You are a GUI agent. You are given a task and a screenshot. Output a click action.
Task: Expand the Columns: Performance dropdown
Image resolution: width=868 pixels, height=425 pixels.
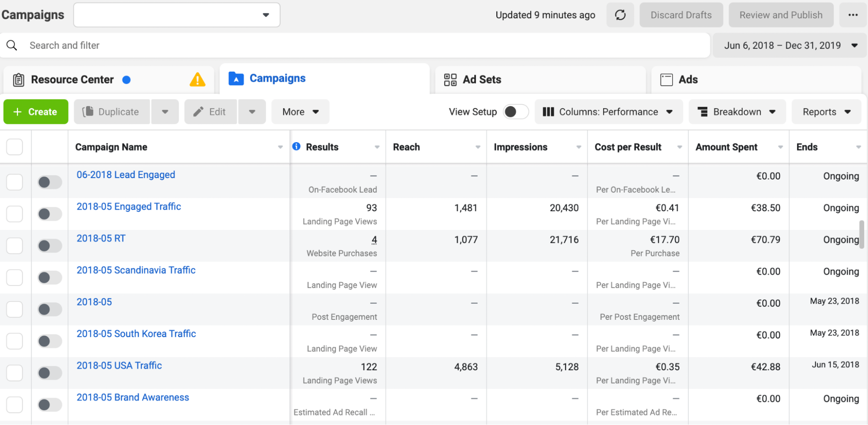tap(608, 112)
